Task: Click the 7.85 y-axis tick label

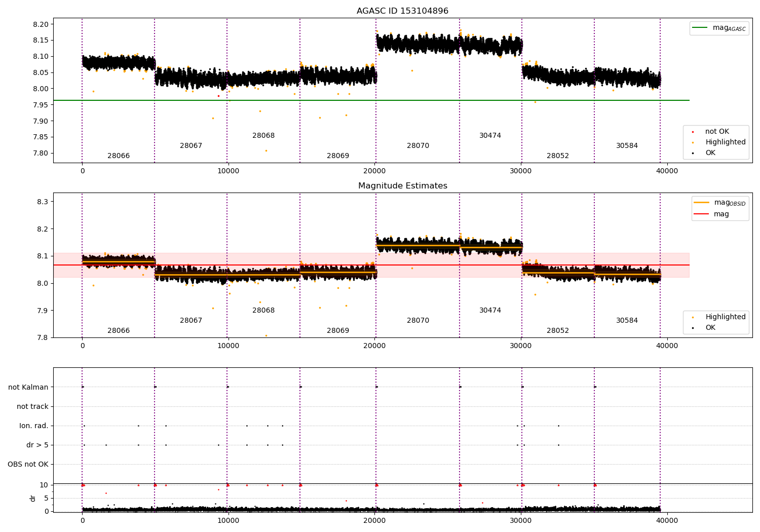Action: (41, 137)
